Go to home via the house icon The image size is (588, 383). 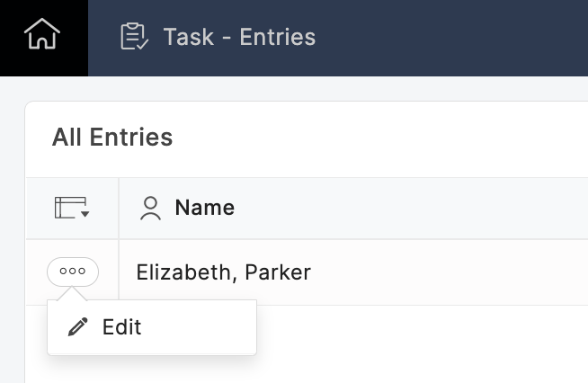point(42,36)
